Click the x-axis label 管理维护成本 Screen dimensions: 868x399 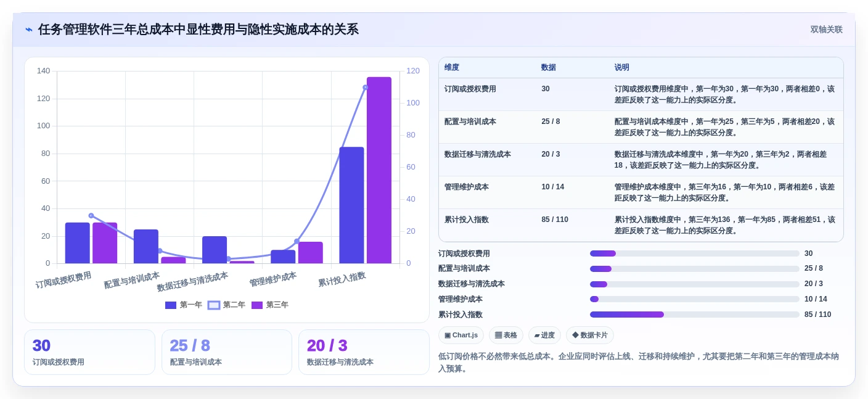(x=272, y=279)
